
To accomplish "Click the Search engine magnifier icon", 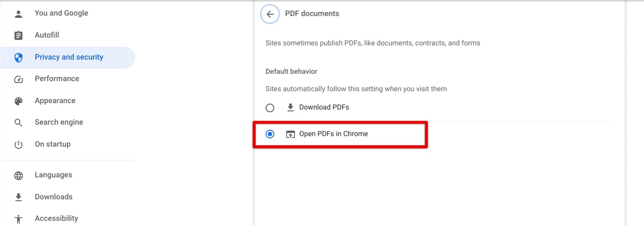I will pos(18,123).
